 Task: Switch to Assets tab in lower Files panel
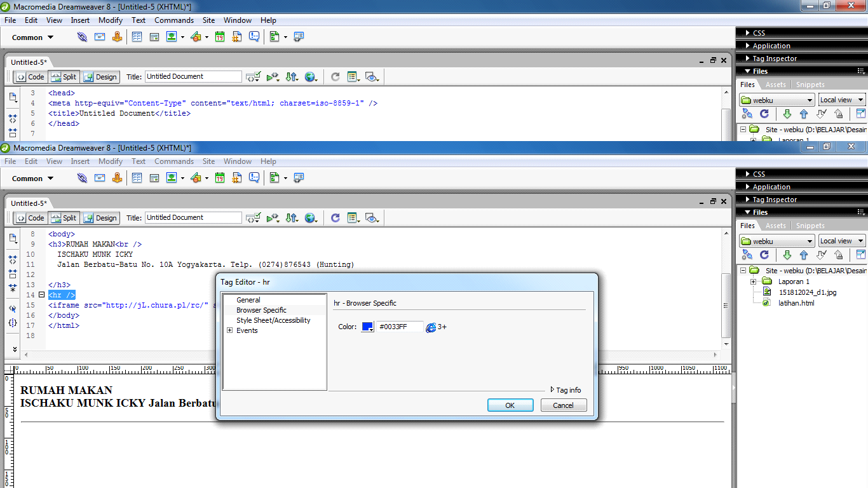(775, 226)
